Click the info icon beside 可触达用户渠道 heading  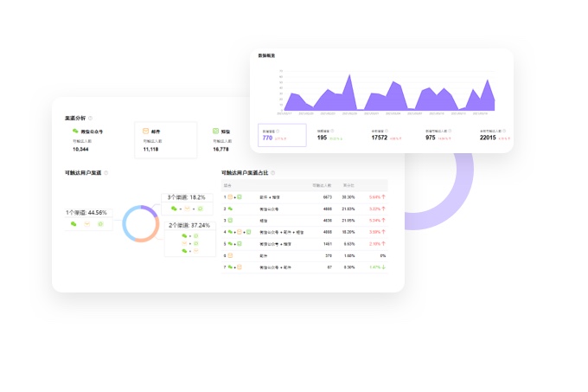coord(106,173)
